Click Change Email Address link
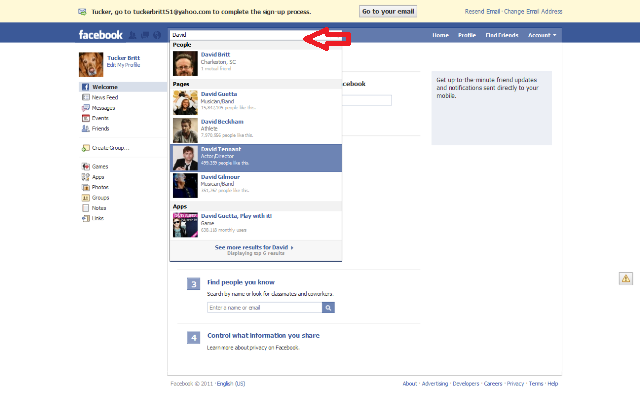Image resolution: width=640 pixels, height=405 pixels. [x=533, y=11]
